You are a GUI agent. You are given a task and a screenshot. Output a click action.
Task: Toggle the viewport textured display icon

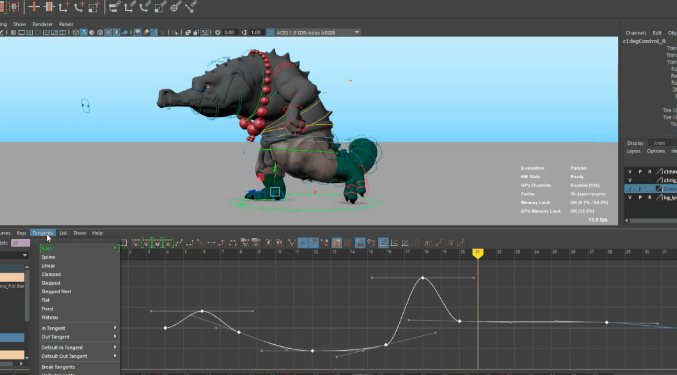pos(108,32)
